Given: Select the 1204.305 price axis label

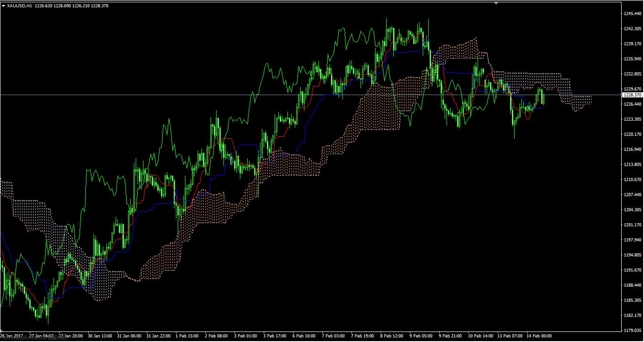Looking at the screenshot, I should [x=632, y=210].
